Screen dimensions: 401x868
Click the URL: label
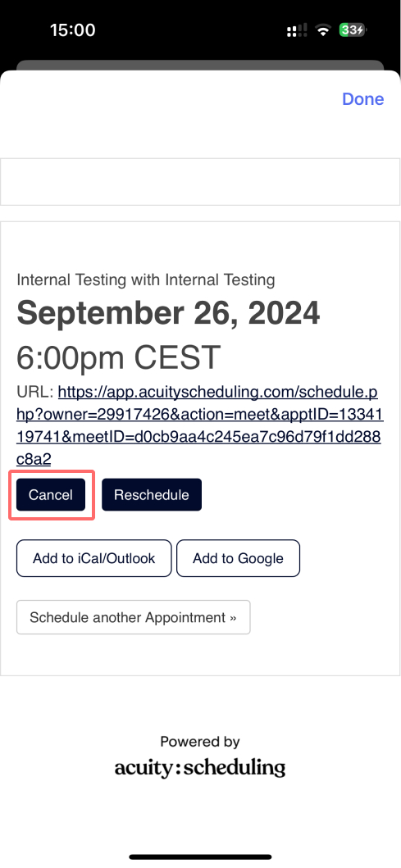[x=35, y=393]
